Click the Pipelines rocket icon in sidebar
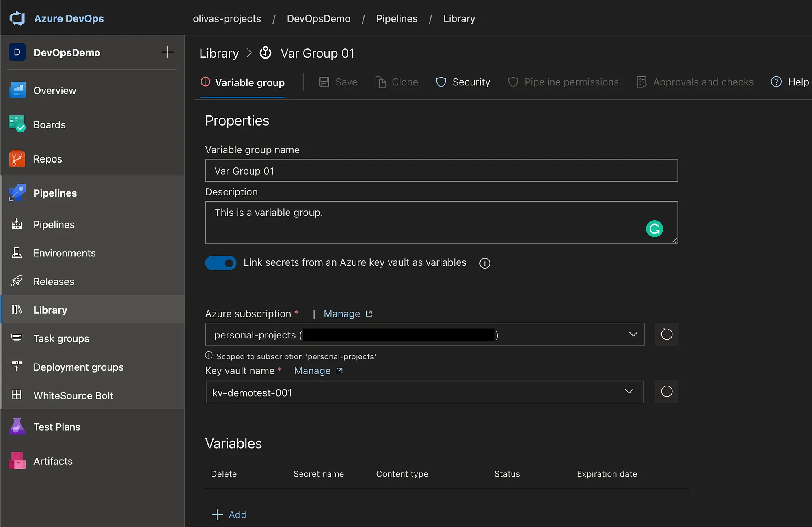Screen dimensions: 812x527 (x=17, y=193)
